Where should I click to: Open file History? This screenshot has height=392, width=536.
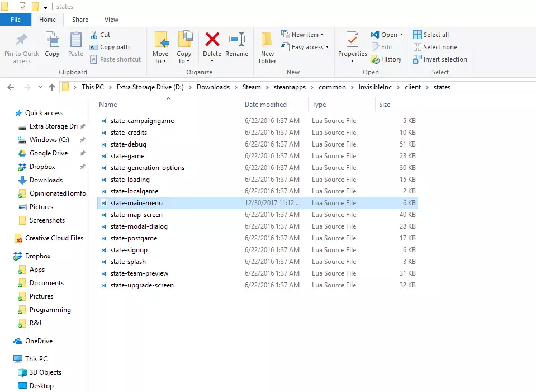pos(386,59)
